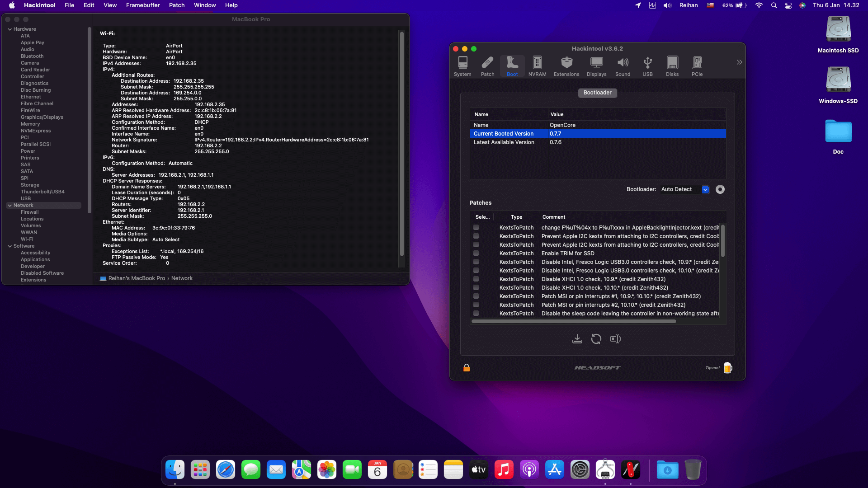Open the Extensions section
Viewport: 868px width, 488px height.
(566, 66)
